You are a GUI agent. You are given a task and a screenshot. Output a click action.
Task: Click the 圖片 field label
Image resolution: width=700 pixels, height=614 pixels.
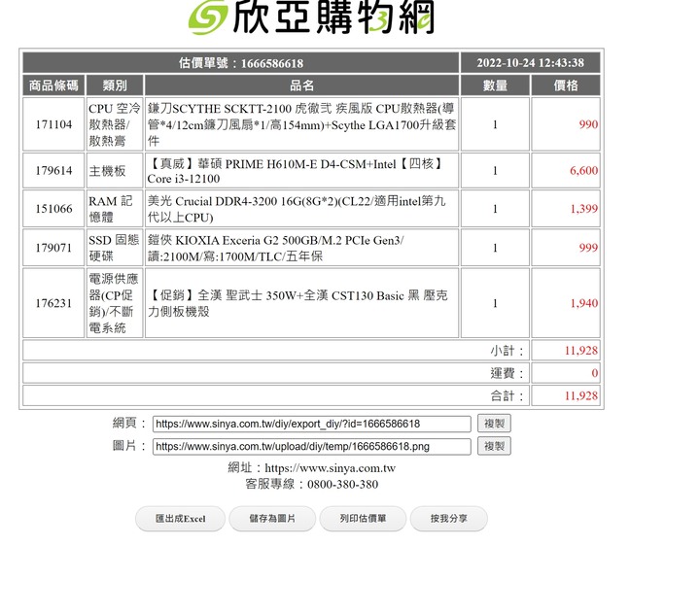129,446
